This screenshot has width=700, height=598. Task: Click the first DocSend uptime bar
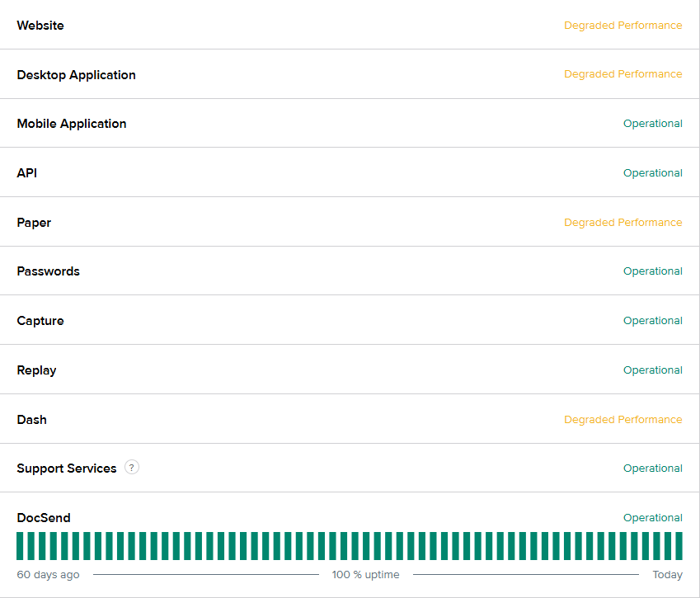pos(20,546)
